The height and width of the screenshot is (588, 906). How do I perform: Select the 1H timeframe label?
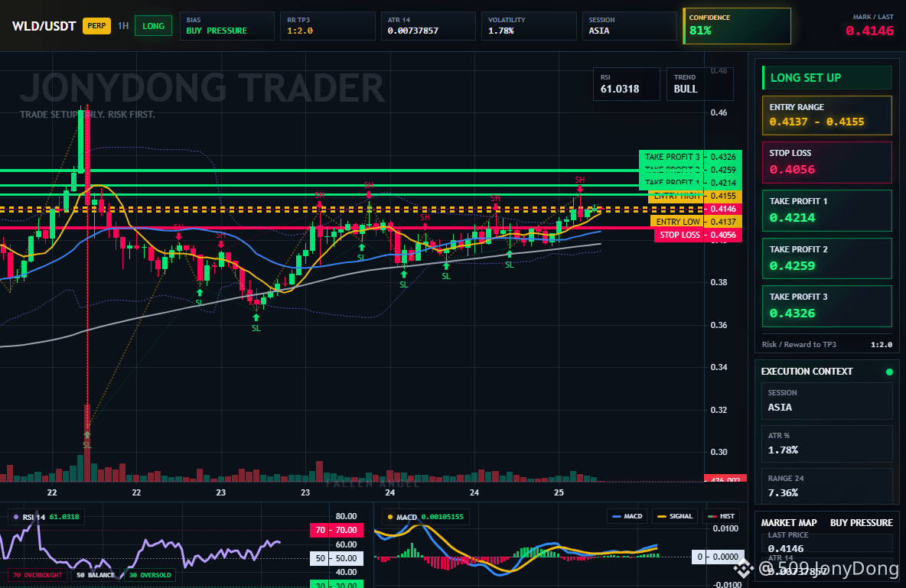123,26
